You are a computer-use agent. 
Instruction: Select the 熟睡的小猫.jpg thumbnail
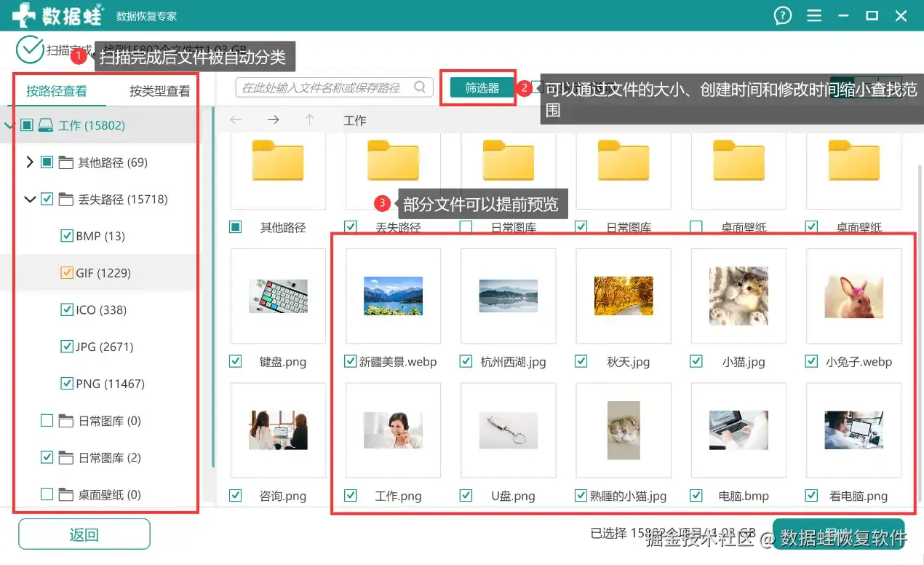click(x=624, y=430)
